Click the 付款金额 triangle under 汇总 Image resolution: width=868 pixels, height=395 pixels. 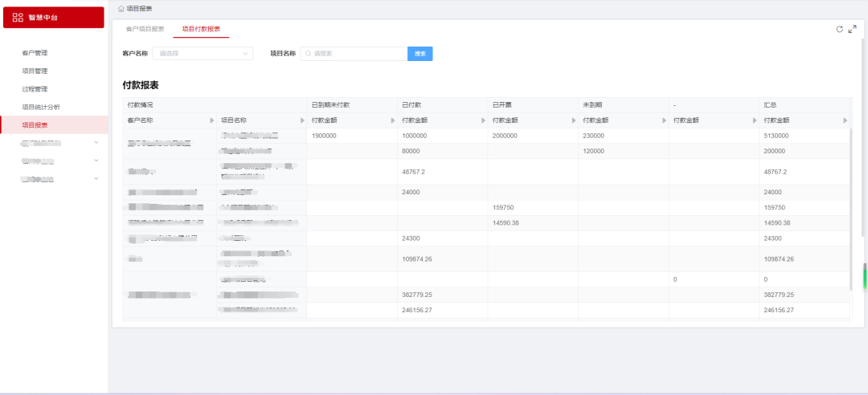[845, 120]
